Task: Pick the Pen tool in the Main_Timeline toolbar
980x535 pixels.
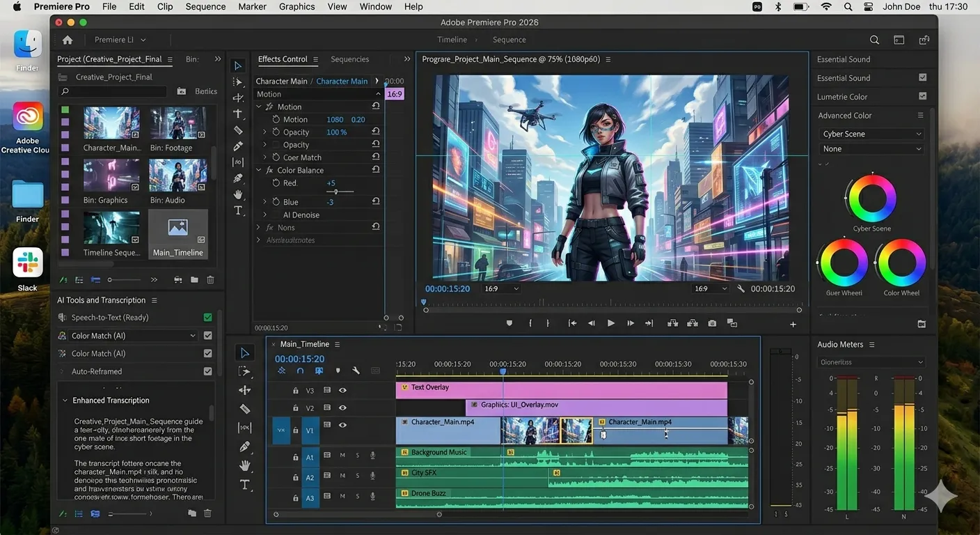Action: pyautogui.click(x=244, y=447)
